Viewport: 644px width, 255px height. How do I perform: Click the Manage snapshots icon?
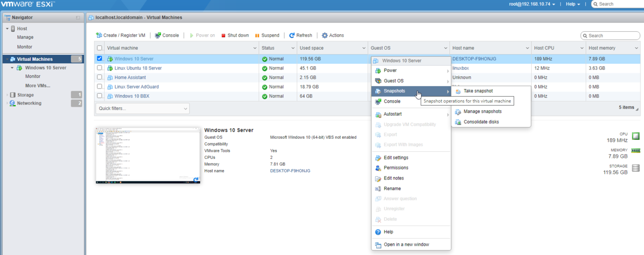pyautogui.click(x=458, y=111)
